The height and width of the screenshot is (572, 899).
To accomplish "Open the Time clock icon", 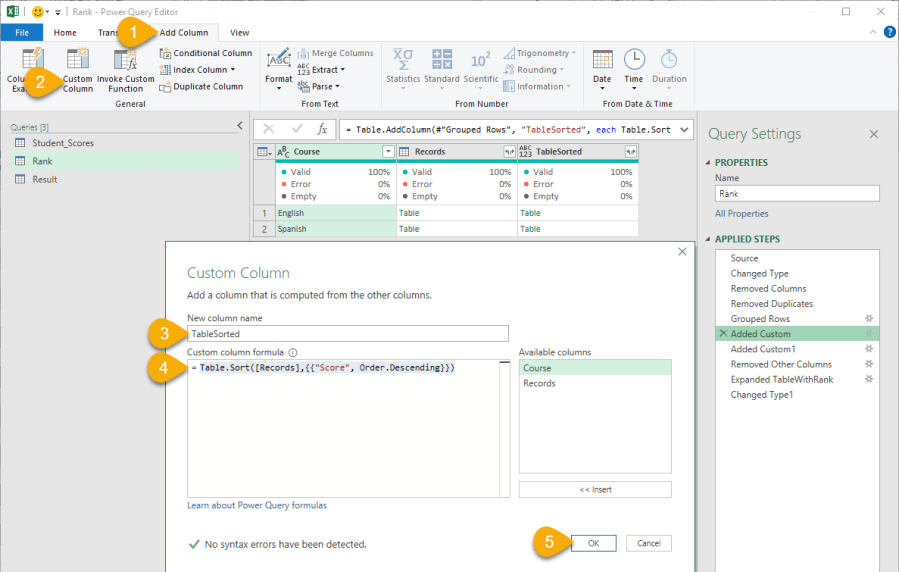I will (634, 59).
